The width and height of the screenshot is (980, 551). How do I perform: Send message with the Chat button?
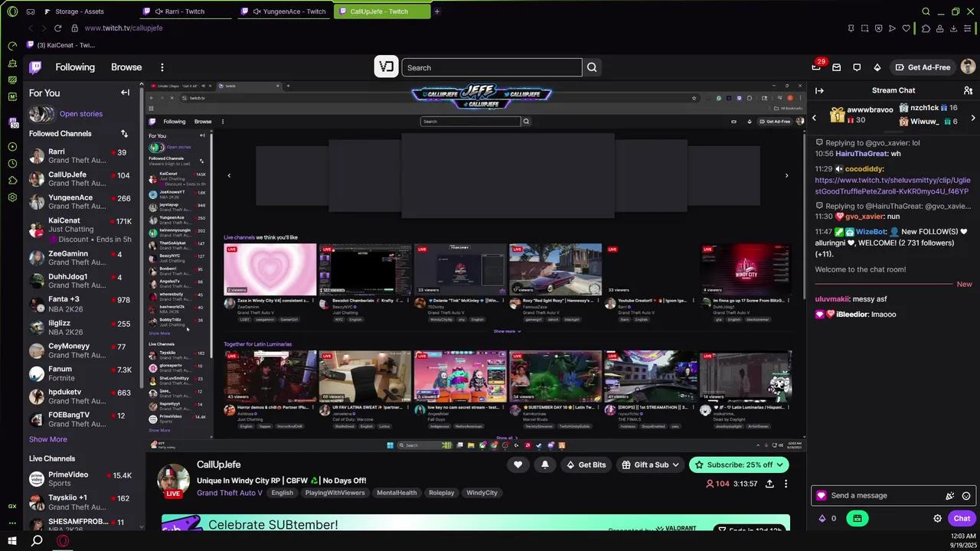[x=962, y=518]
